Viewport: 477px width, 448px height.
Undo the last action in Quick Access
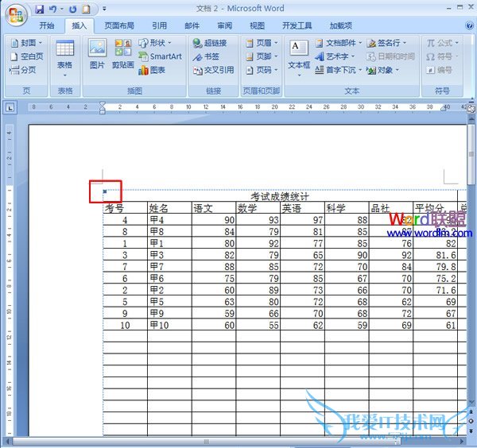(53, 9)
